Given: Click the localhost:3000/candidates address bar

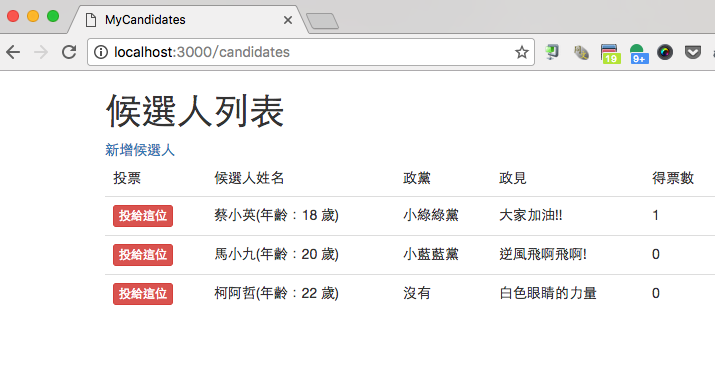Looking at the screenshot, I should (x=311, y=52).
